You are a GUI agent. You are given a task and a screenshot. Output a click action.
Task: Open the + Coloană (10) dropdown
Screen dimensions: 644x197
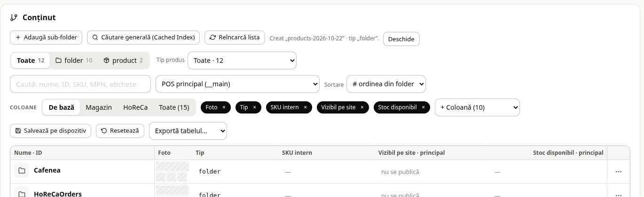[477, 107]
